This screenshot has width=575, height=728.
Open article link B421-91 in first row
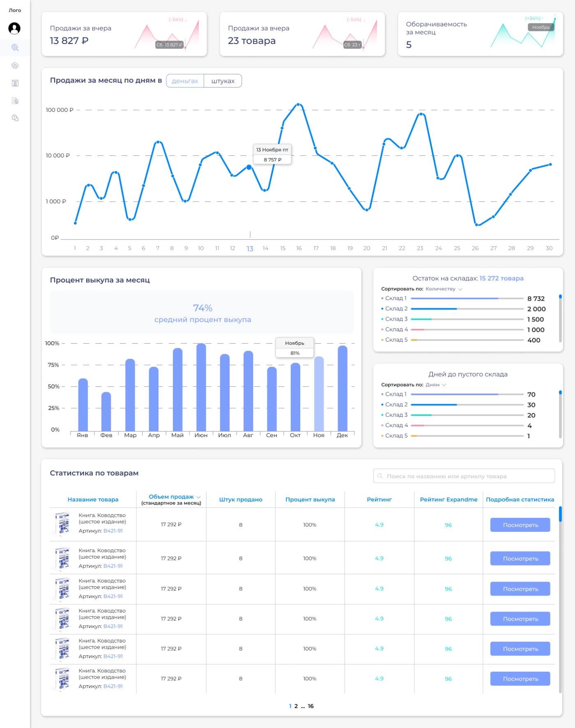pyautogui.click(x=113, y=531)
